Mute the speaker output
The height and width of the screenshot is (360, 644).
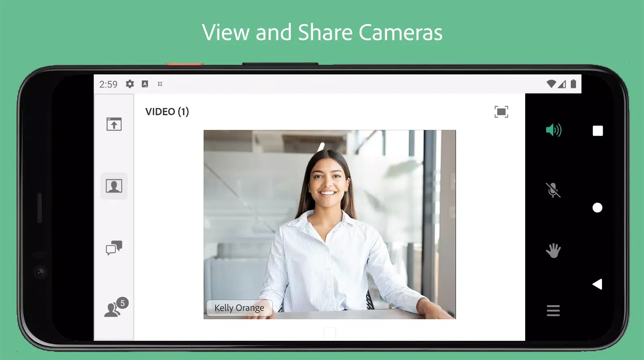pos(553,130)
